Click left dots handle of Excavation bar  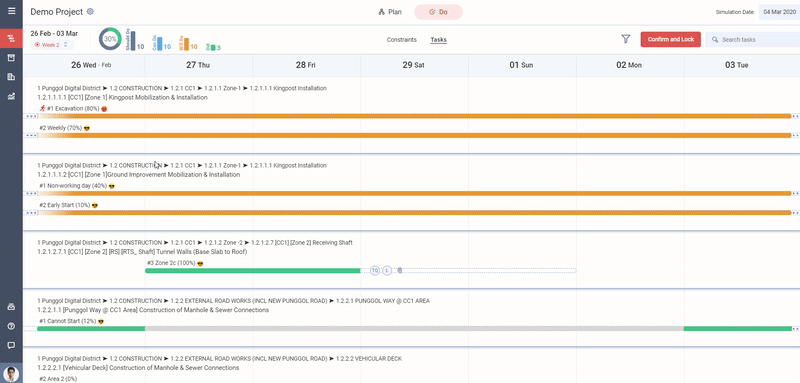point(31,116)
